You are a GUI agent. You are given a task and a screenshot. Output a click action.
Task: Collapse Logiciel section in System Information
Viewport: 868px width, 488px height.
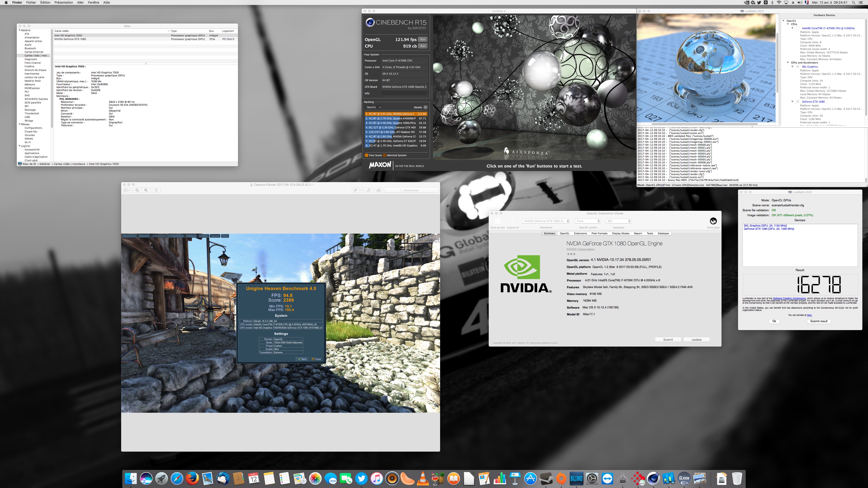tap(19, 146)
